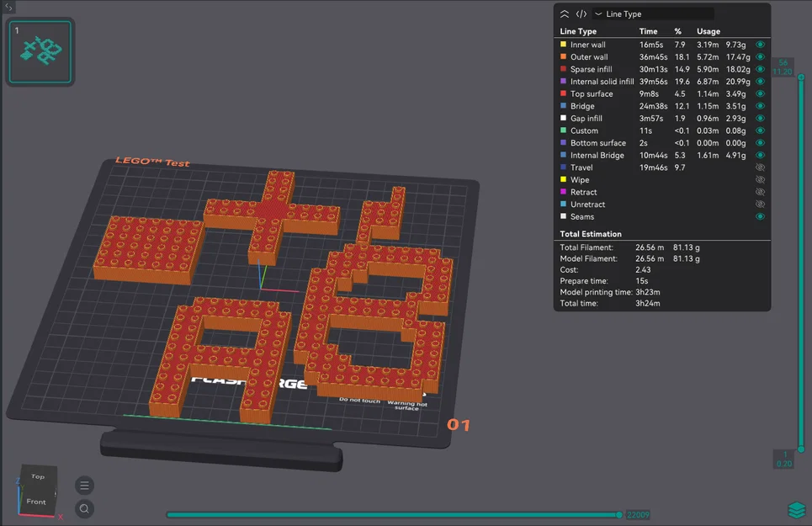Click the bottom handle of layer slider

tap(801, 449)
